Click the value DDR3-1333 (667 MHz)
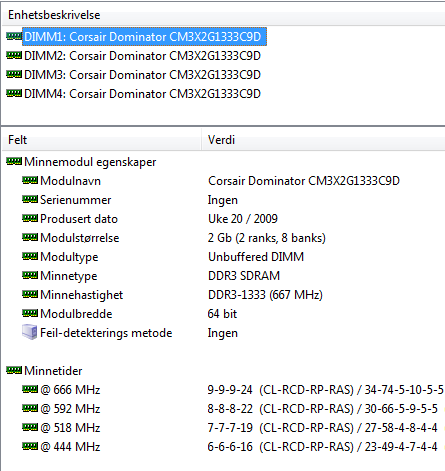The image size is (445, 471). coord(265,295)
